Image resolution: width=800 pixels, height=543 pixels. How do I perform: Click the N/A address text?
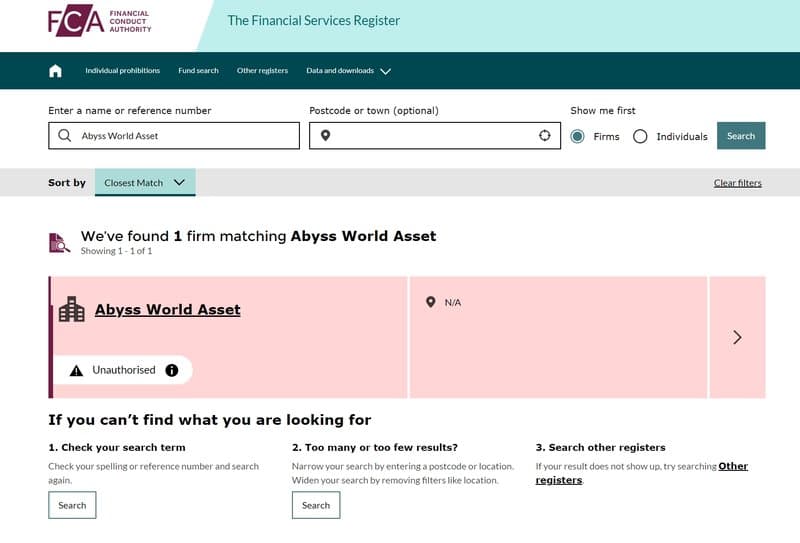[453, 303]
